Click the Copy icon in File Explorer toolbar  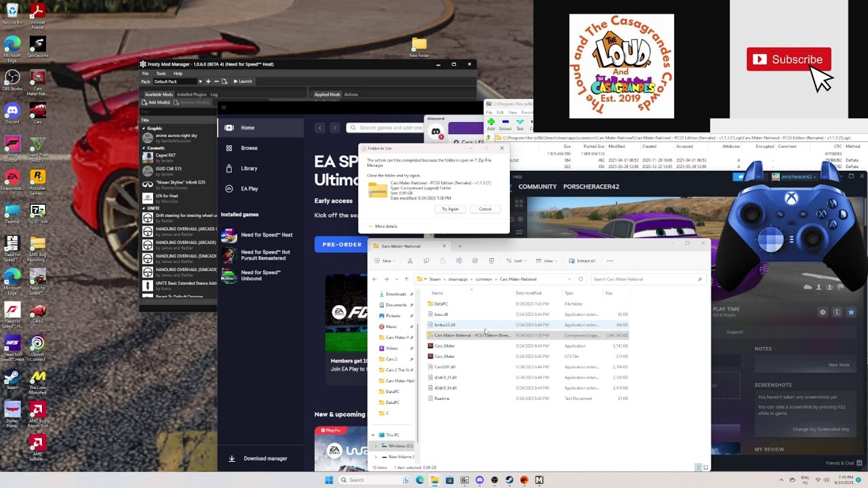426,261
